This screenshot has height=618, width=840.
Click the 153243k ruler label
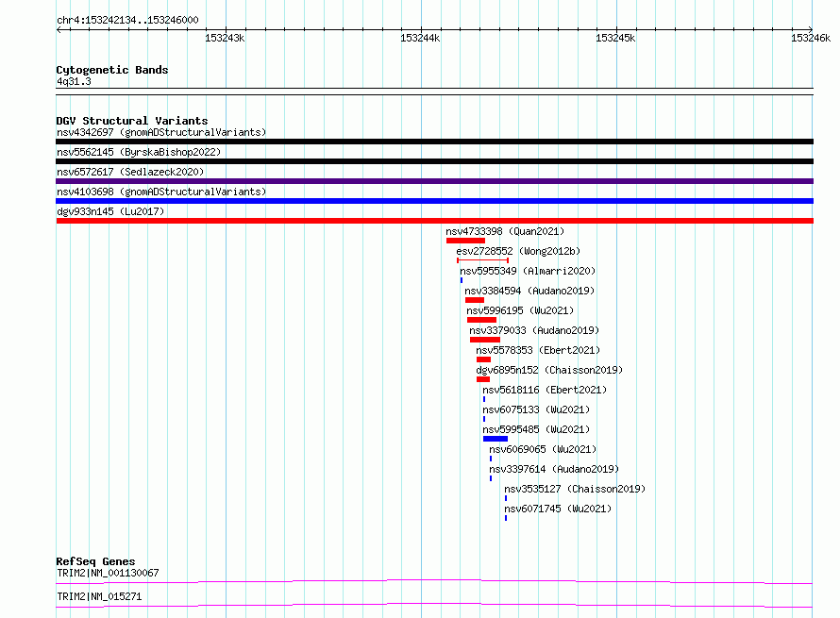pos(225,38)
